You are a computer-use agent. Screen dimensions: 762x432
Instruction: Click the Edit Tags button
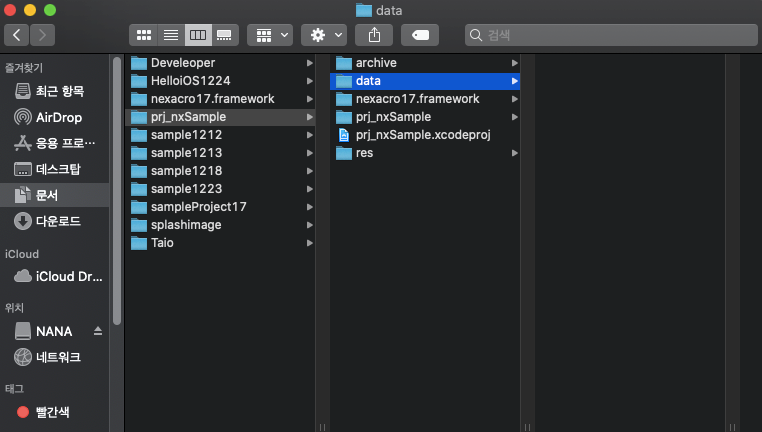(420, 35)
